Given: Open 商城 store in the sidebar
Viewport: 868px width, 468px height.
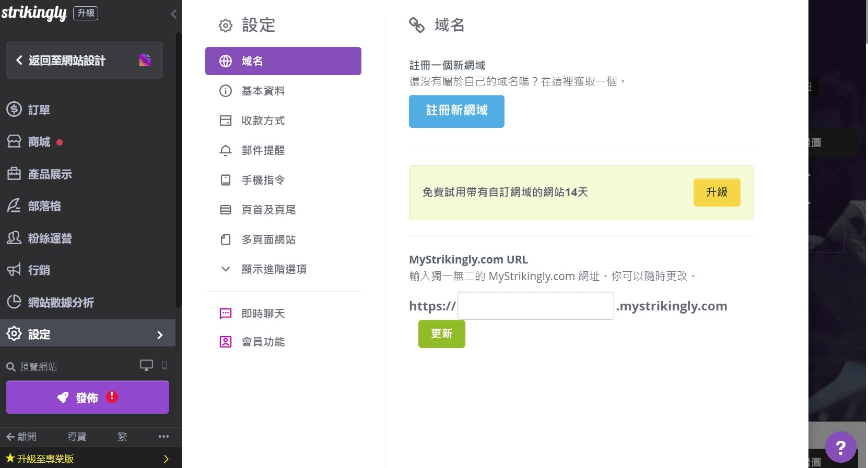Looking at the screenshot, I should point(39,142).
